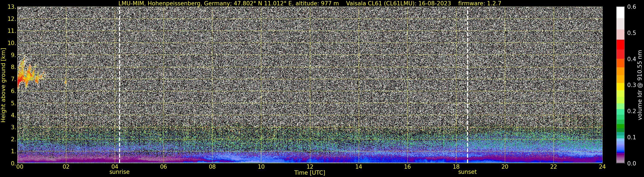Click the height axis tick label 8.
Viewport: 644px width, 177px height.
tap(13, 67)
